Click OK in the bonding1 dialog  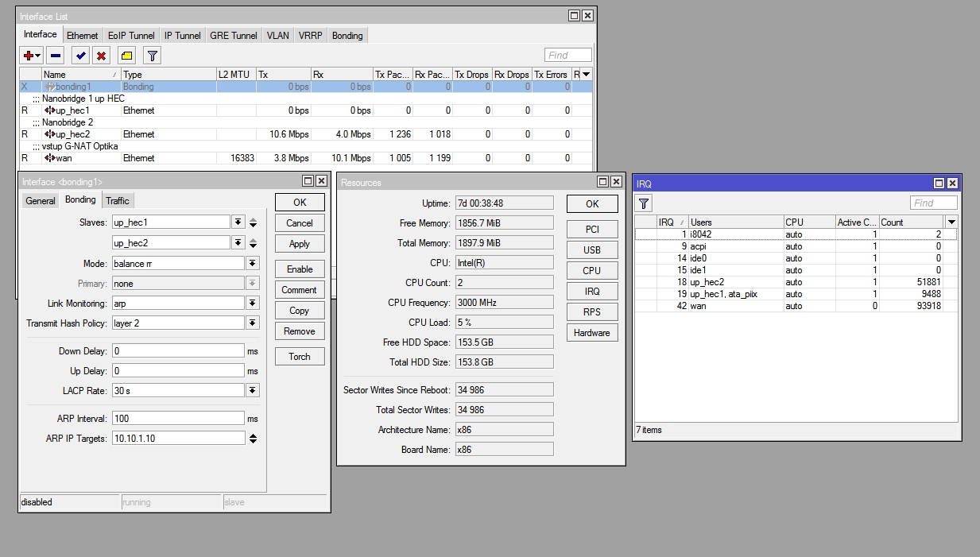(x=300, y=202)
